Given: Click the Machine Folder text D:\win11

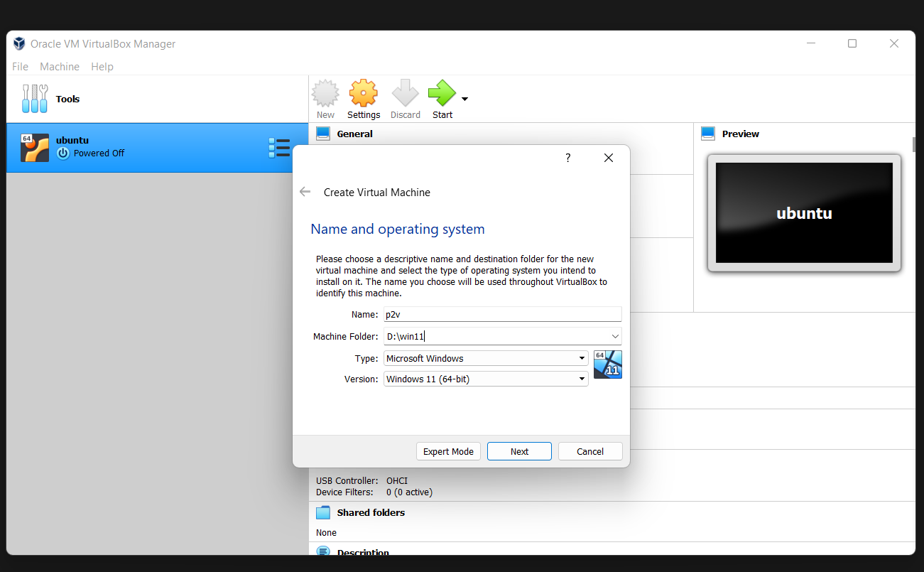Looking at the screenshot, I should point(406,336).
